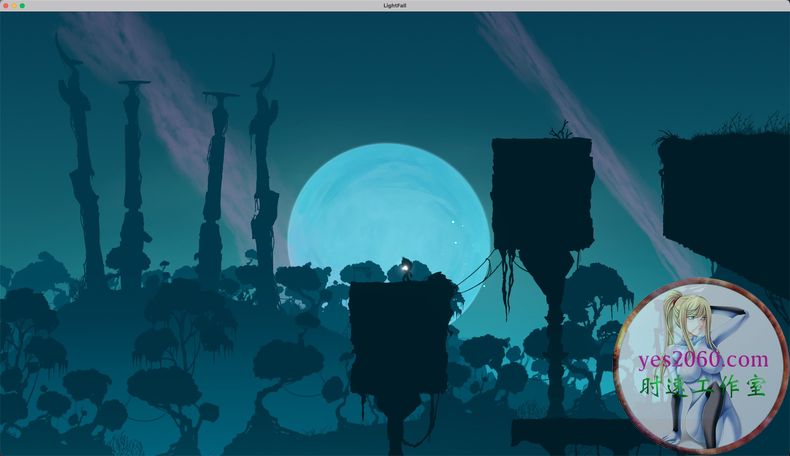790x456 pixels.
Task: Click the player character on the central platform
Action: [x=405, y=270]
